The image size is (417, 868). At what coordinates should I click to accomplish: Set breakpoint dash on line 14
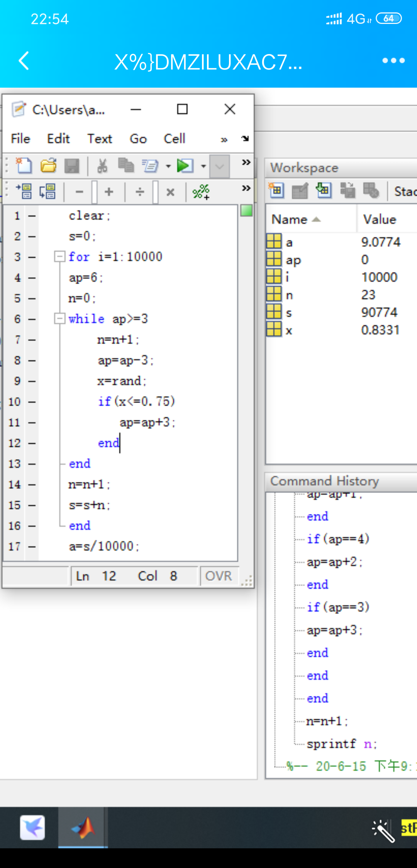pyautogui.click(x=32, y=485)
